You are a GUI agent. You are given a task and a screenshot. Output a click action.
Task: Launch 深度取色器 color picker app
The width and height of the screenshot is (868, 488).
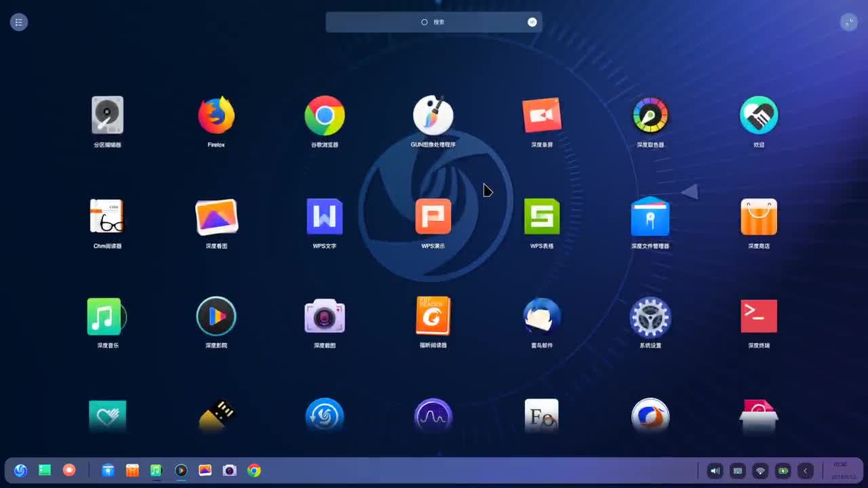(650, 115)
